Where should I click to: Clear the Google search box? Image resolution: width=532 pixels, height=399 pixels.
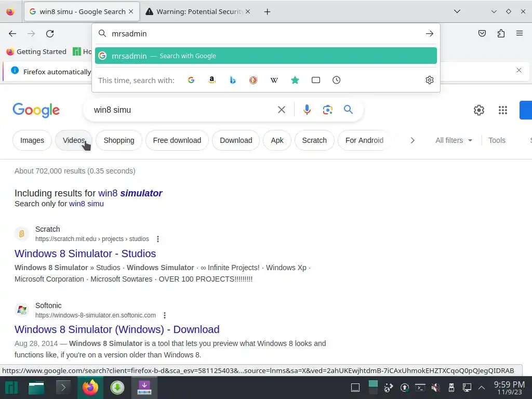(281, 110)
